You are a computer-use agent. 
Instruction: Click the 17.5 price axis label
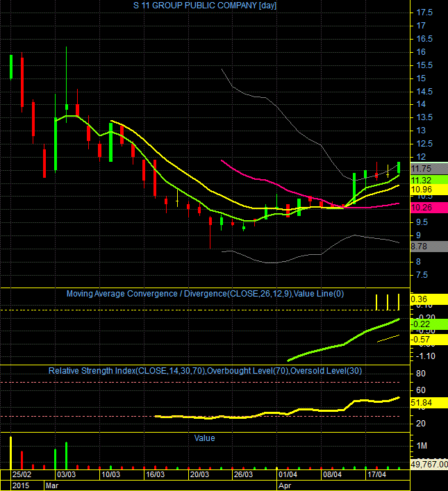pos(424,13)
